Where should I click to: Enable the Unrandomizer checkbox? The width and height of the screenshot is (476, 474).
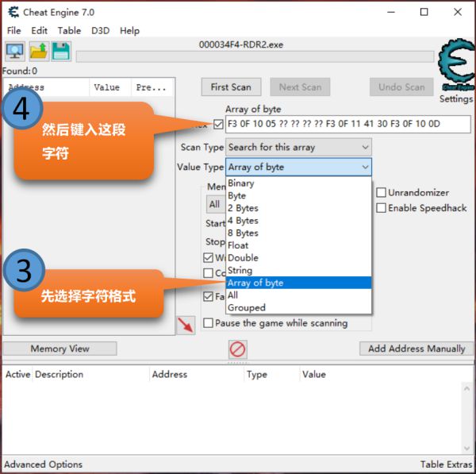[x=382, y=193]
